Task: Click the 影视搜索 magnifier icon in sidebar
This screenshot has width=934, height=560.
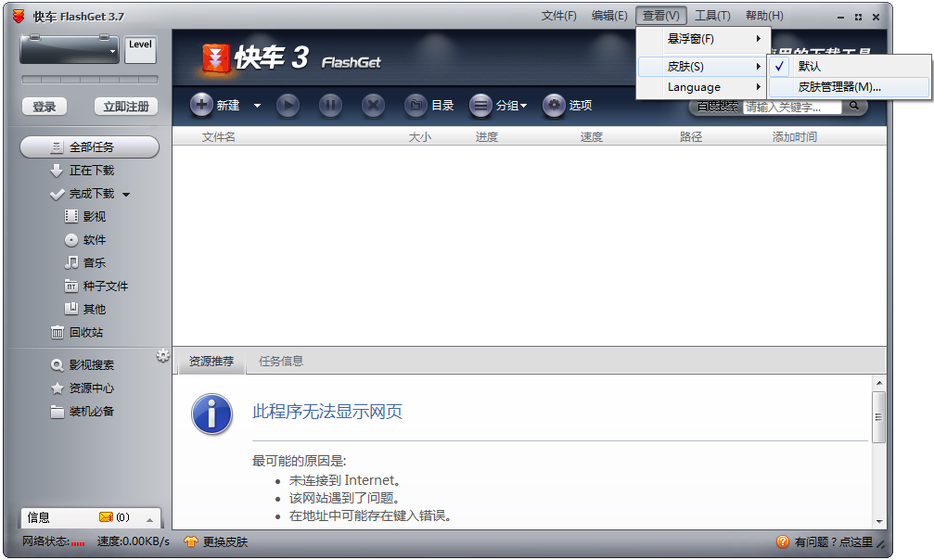Action: pos(56,364)
